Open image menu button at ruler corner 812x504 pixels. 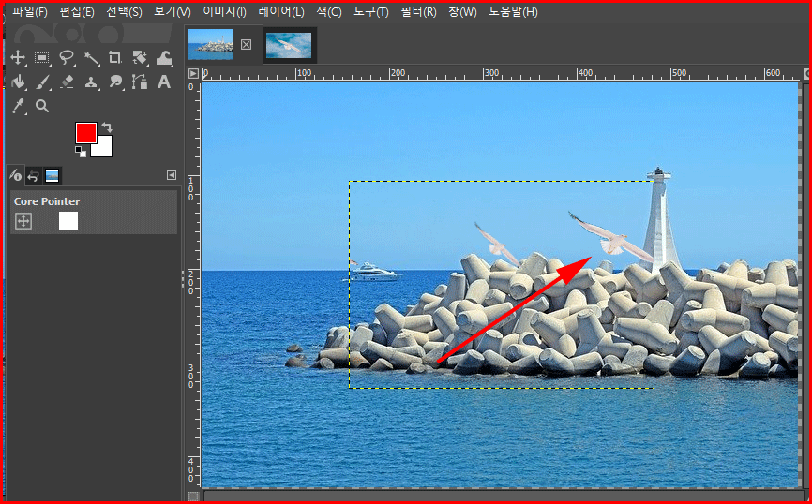pos(194,73)
